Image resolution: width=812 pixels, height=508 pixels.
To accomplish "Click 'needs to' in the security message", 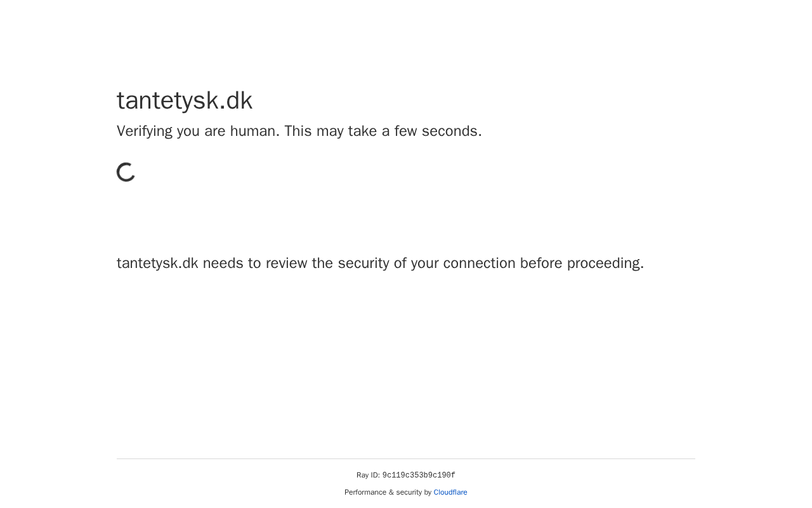I will click(x=232, y=264).
